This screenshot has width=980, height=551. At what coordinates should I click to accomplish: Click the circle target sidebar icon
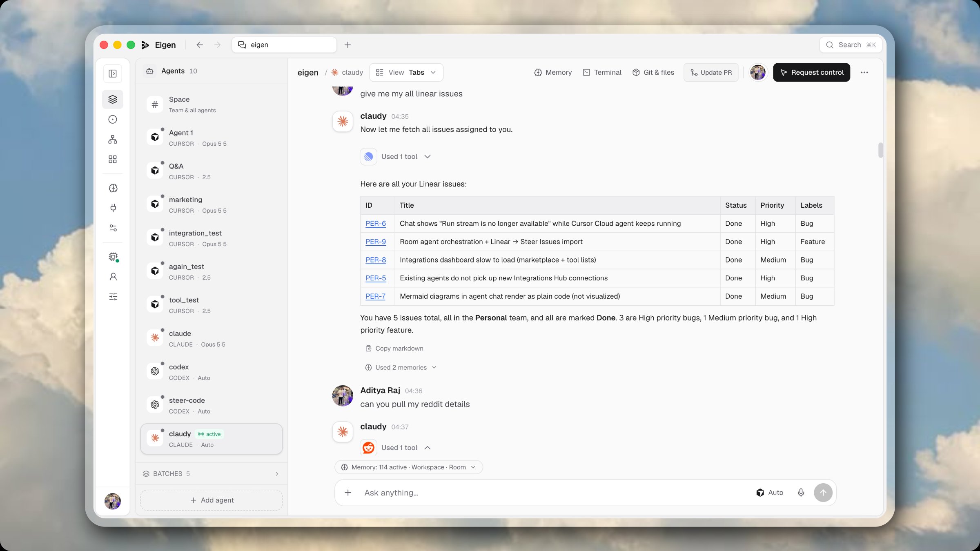113,119
